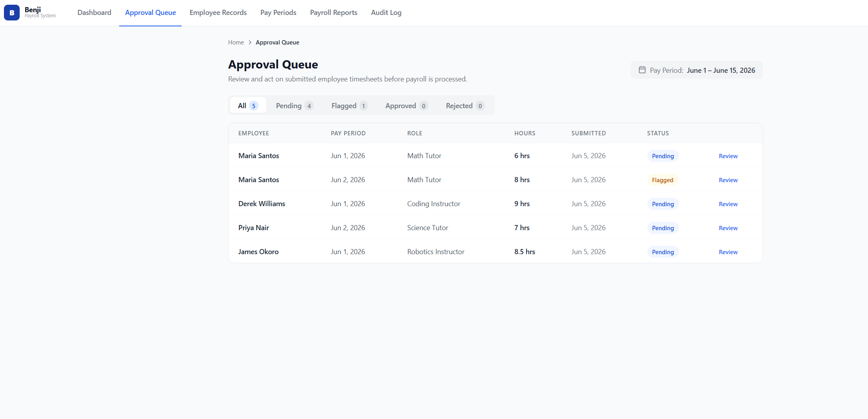Select the All filter tab
Viewport: 868px width, 419px height.
pyautogui.click(x=248, y=105)
